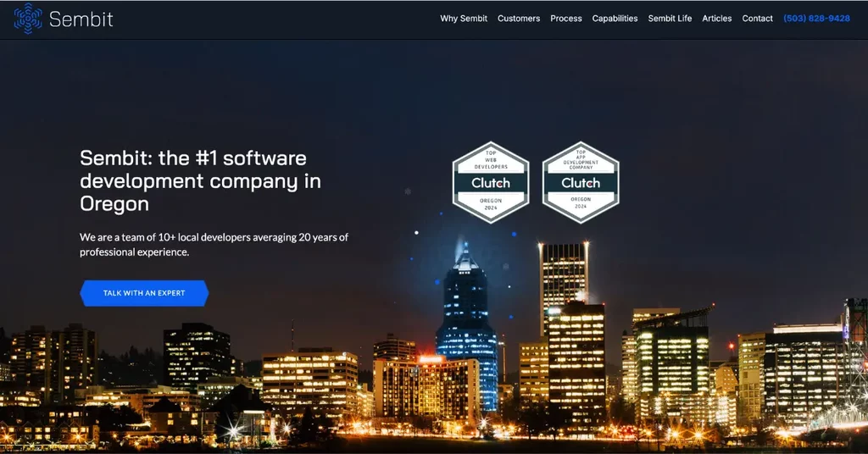
Task: Click the Sembit wordmark text
Action: pos(81,19)
